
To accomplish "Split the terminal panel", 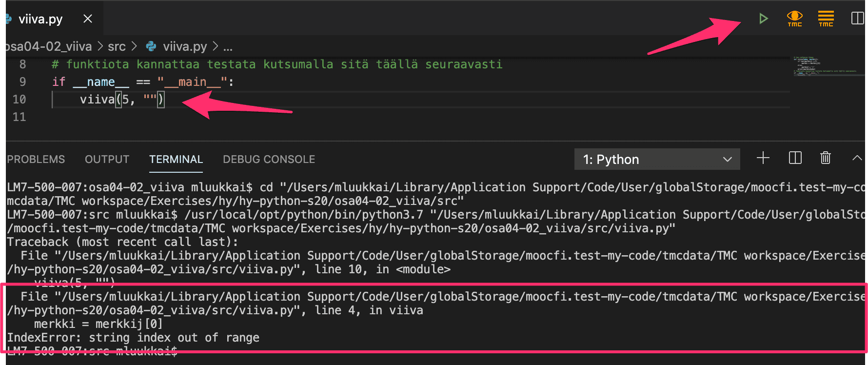I will point(795,158).
